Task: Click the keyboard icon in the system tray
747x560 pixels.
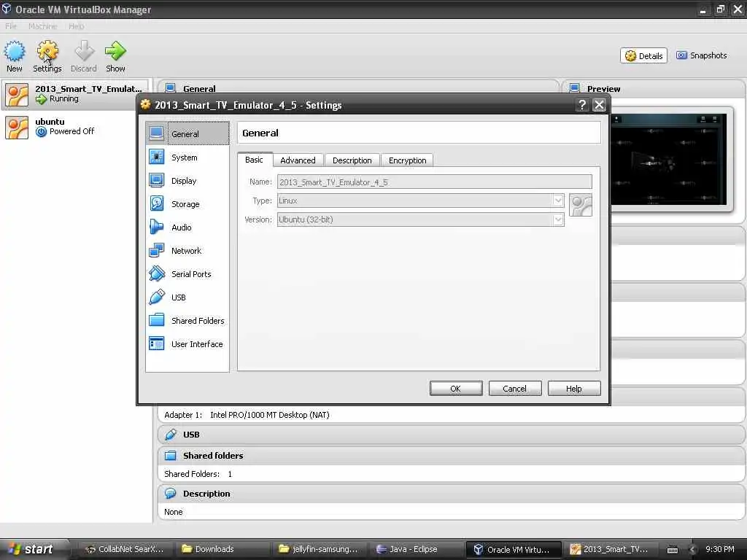Action: tap(673, 550)
